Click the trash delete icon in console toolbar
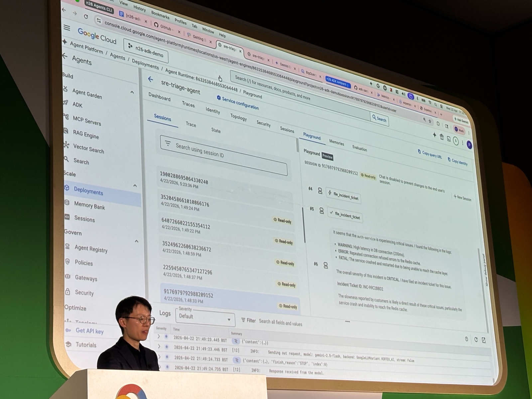 [x=442, y=137]
